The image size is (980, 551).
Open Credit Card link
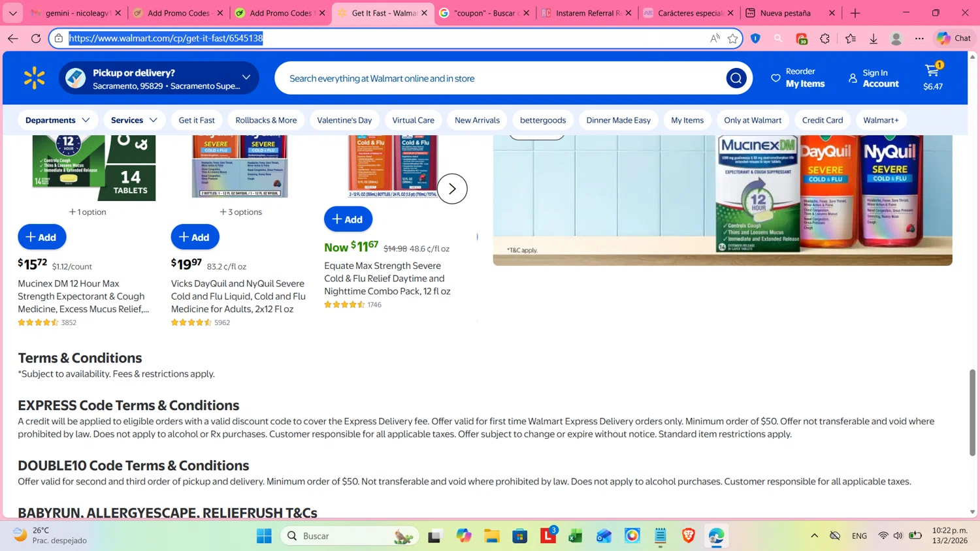(x=823, y=120)
